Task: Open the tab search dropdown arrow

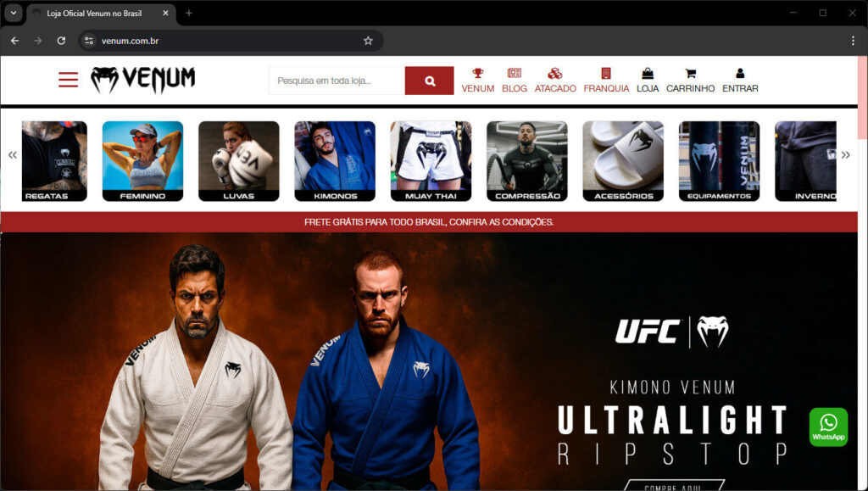Action: point(14,13)
